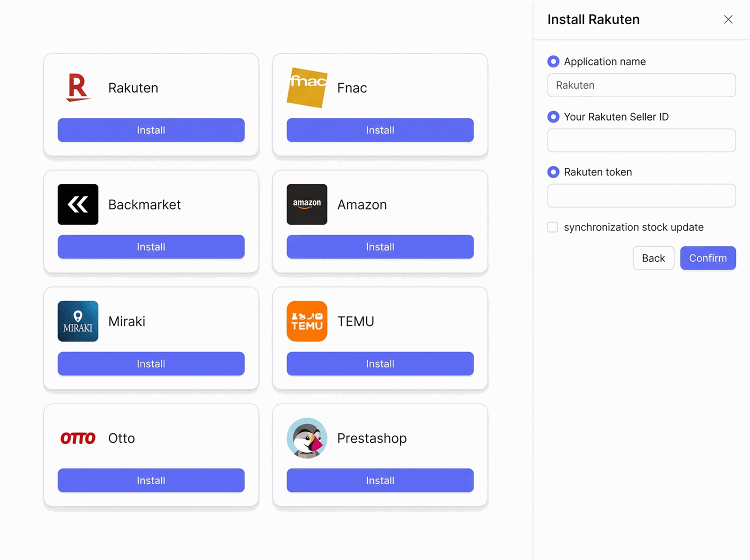Viewport: 750px width, 560px height.
Task: Focus the Rakuten token input field
Action: (x=641, y=195)
